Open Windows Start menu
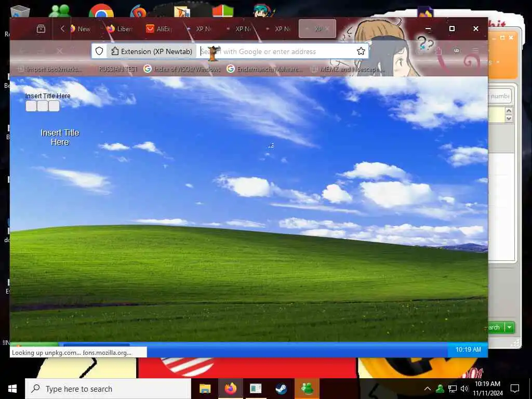The height and width of the screenshot is (399, 532). [x=12, y=389]
